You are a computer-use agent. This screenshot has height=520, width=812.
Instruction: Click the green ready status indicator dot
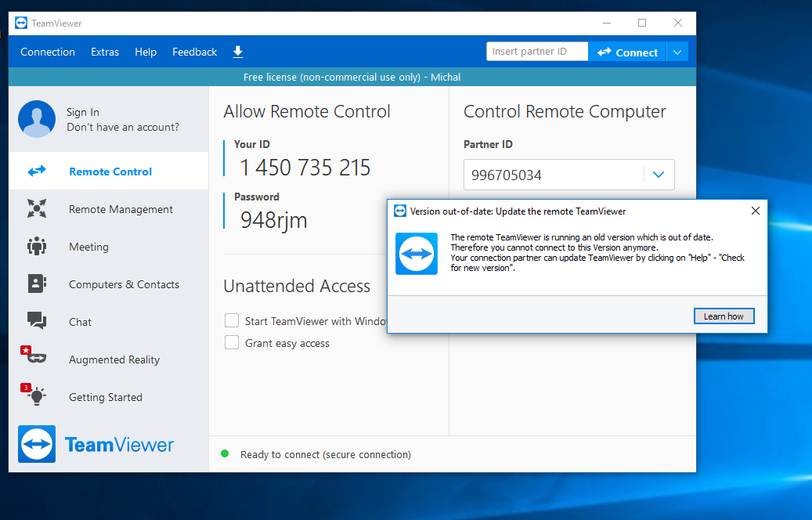(225, 453)
